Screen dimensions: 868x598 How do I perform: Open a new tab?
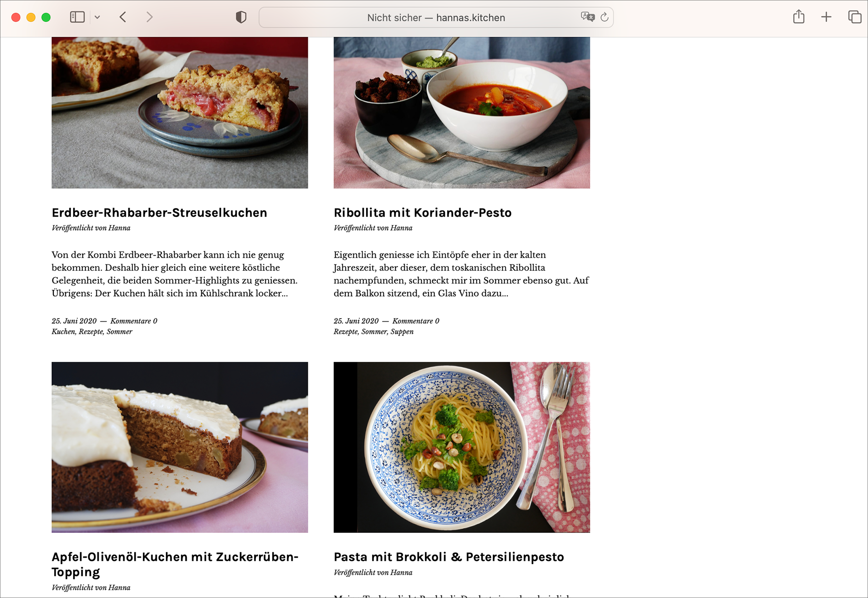pyautogui.click(x=826, y=17)
